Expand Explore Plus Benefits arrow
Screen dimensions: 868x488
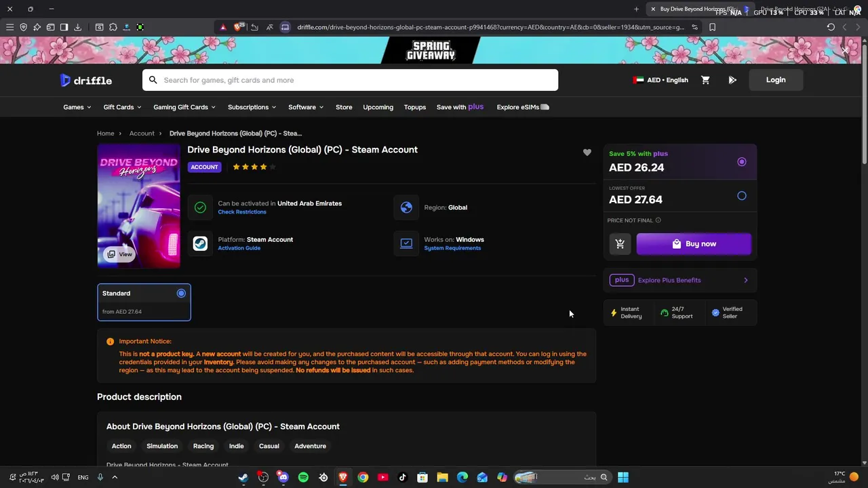[x=746, y=280]
